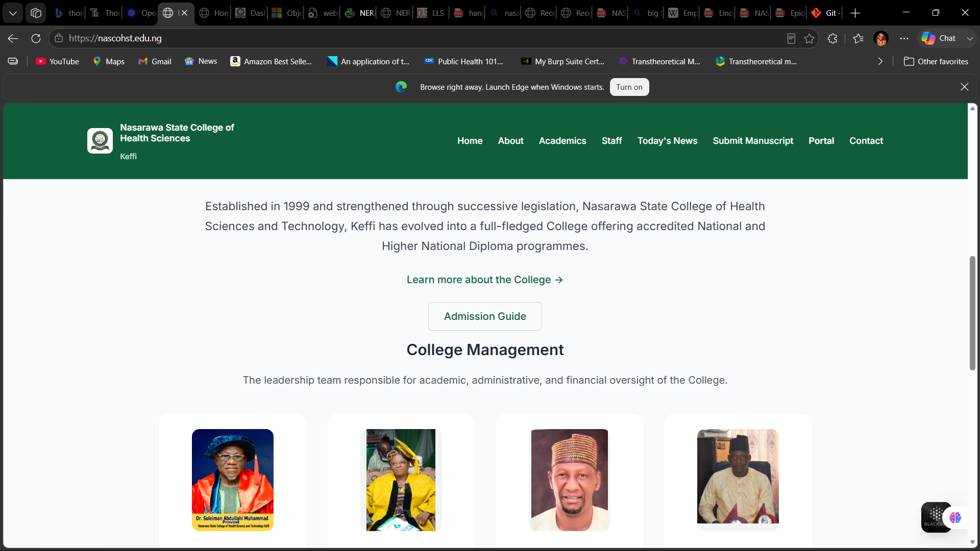The image size is (980, 551).
Task: Open the Staff nav item
Action: click(611, 141)
